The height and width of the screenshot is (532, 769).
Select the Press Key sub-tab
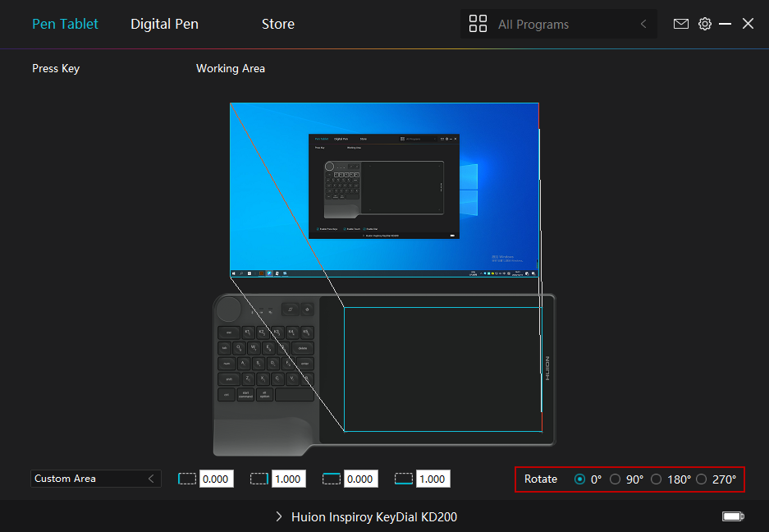tap(56, 68)
